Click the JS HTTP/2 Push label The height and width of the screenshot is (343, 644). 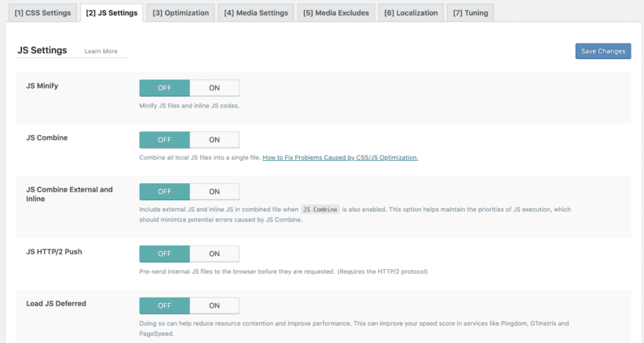point(54,252)
